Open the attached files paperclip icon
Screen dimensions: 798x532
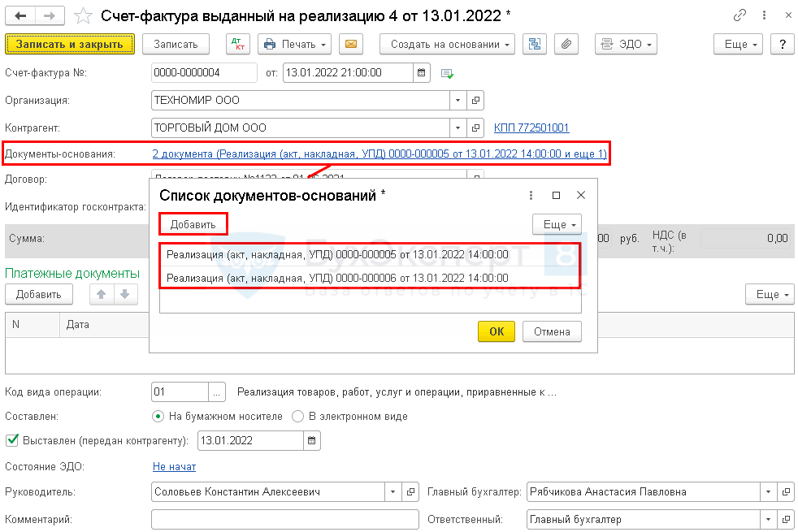click(x=567, y=44)
